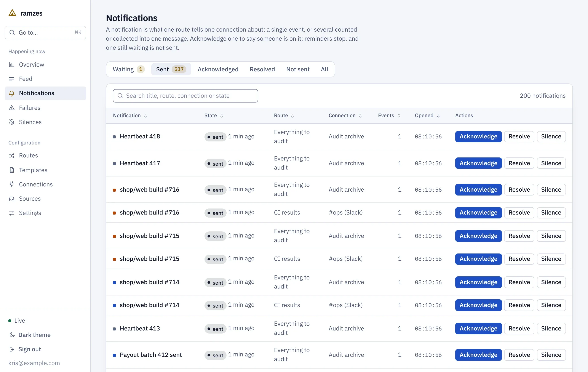Open Overview chart icon in sidebar

click(11, 64)
